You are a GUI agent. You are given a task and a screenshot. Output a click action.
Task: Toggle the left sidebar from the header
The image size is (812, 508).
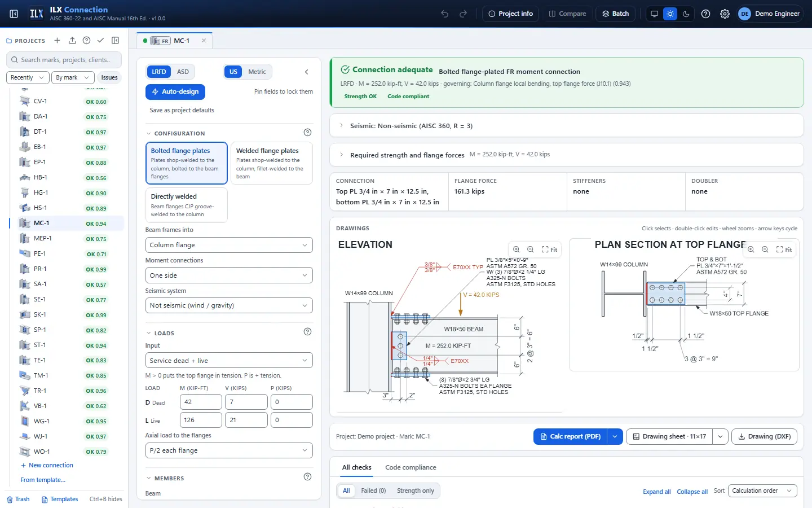[x=14, y=14]
